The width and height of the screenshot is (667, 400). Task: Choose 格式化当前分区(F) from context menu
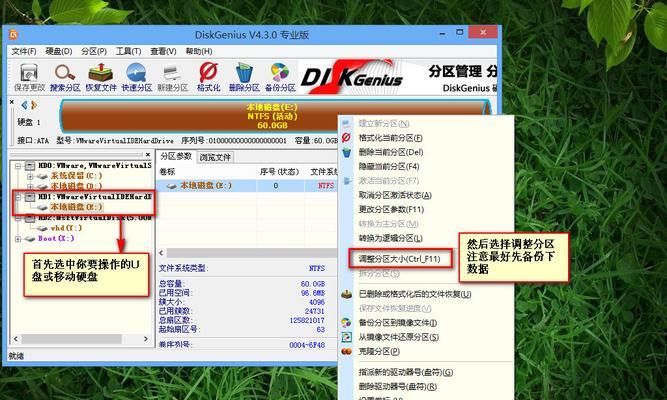pyautogui.click(x=391, y=138)
